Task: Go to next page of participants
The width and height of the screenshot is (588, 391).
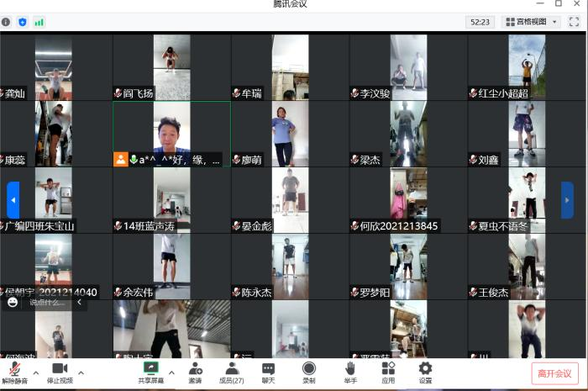Action: (x=568, y=200)
